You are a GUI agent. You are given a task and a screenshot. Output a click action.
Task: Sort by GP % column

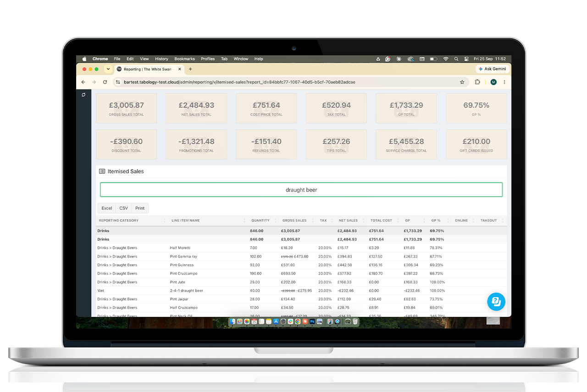click(x=436, y=221)
